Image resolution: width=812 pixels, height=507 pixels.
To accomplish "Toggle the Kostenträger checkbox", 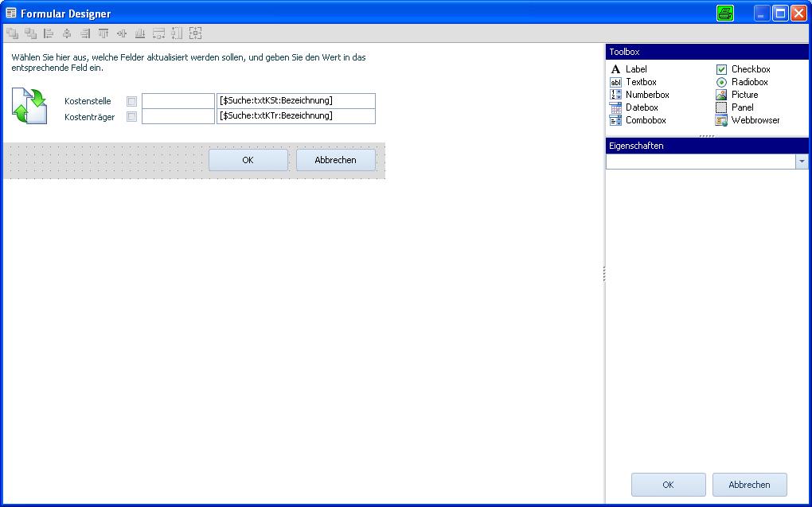I will point(132,116).
